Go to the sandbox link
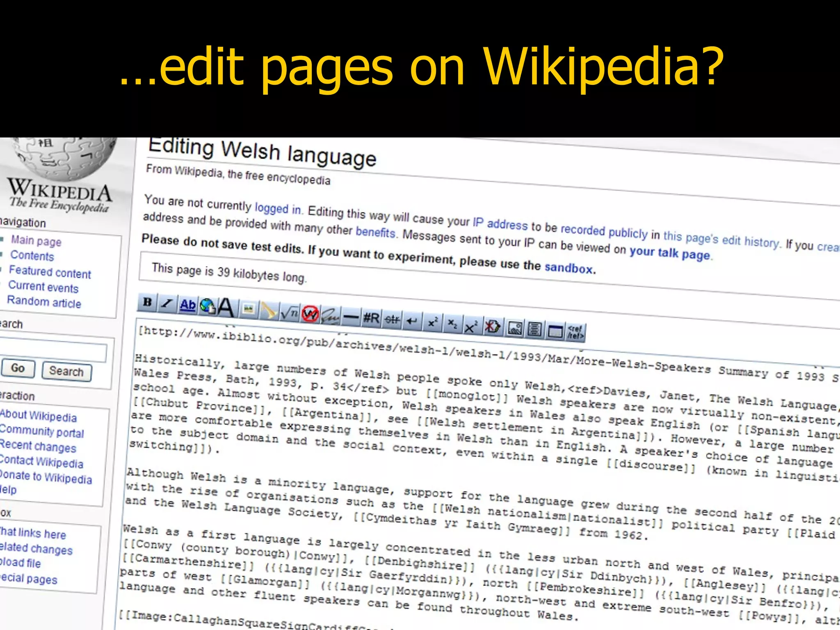The image size is (840, 630). point(569,267)
